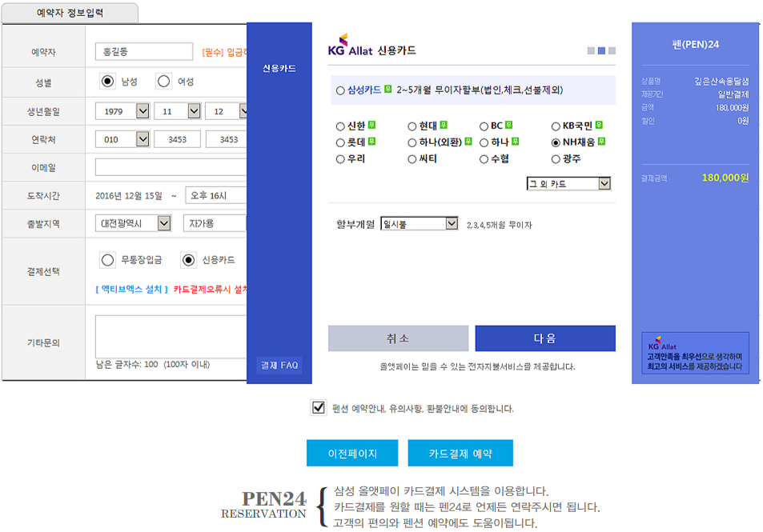This screenshot has width=763, height=532.
Task: Choose the BC card radio button
Action: click(484, 126)
